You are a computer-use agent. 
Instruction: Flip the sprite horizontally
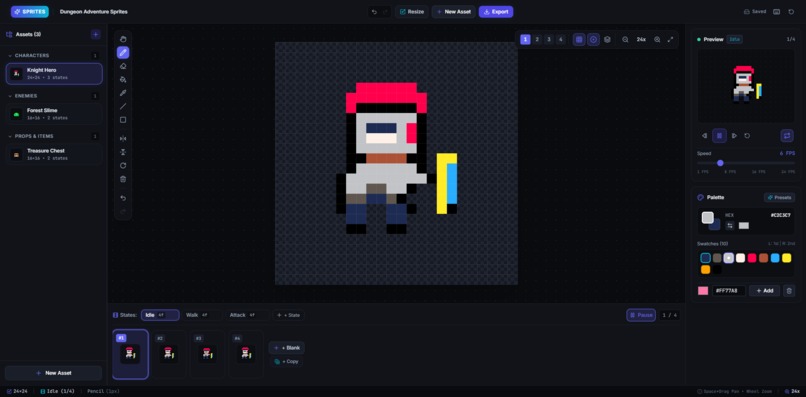tap(123, 139)
